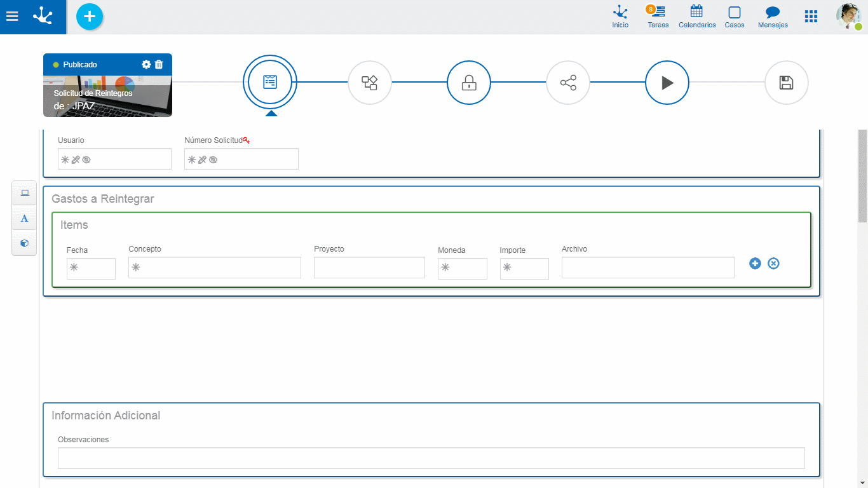Open Tareas task list
The image size is (868, 488).
point(658,17)
